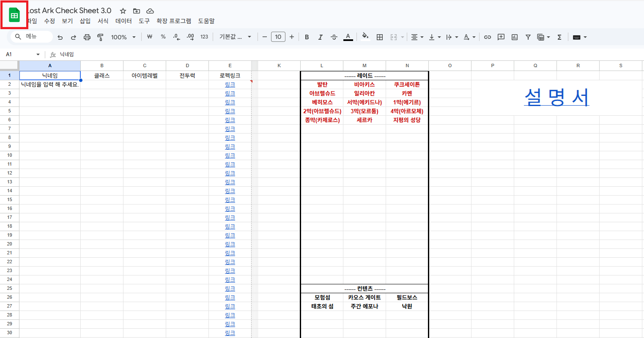Select the 카오스 게이트 cell

364,297
